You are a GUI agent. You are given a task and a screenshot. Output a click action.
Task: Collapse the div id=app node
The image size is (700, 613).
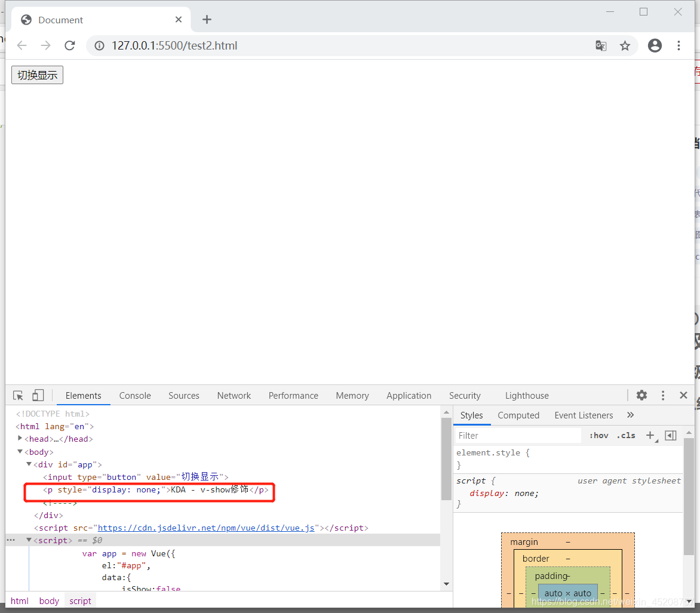[x=29, y=464]
